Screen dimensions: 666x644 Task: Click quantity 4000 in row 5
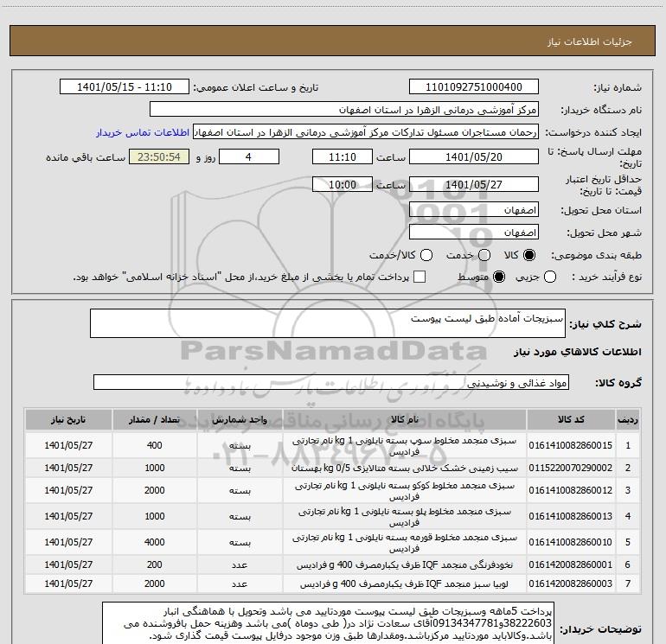[154, 542]
